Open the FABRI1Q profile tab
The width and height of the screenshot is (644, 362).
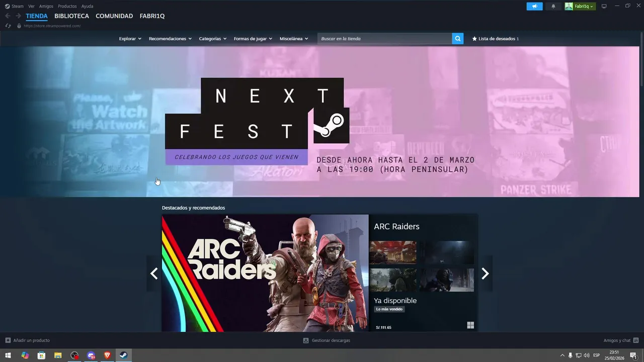(152, 16)
